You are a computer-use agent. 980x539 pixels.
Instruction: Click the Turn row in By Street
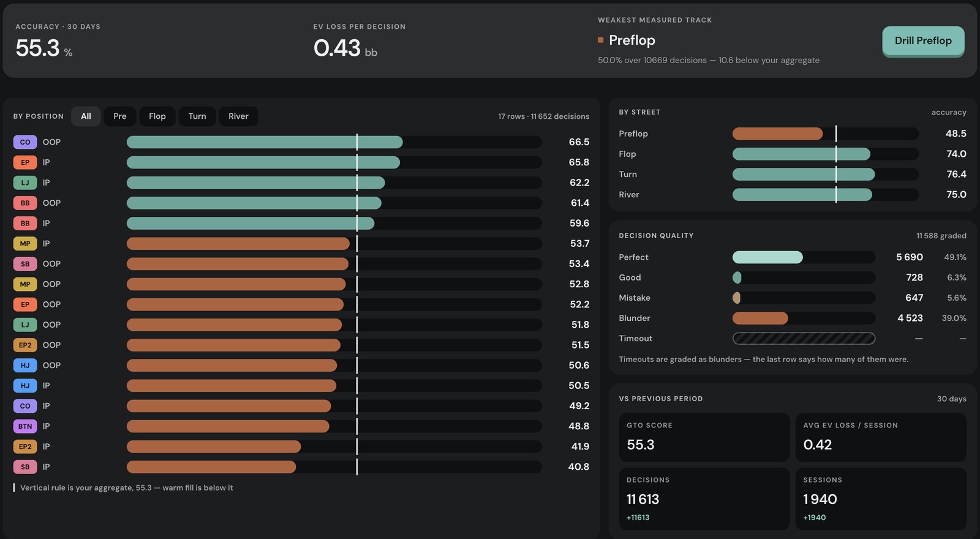[x=793, y=175]
